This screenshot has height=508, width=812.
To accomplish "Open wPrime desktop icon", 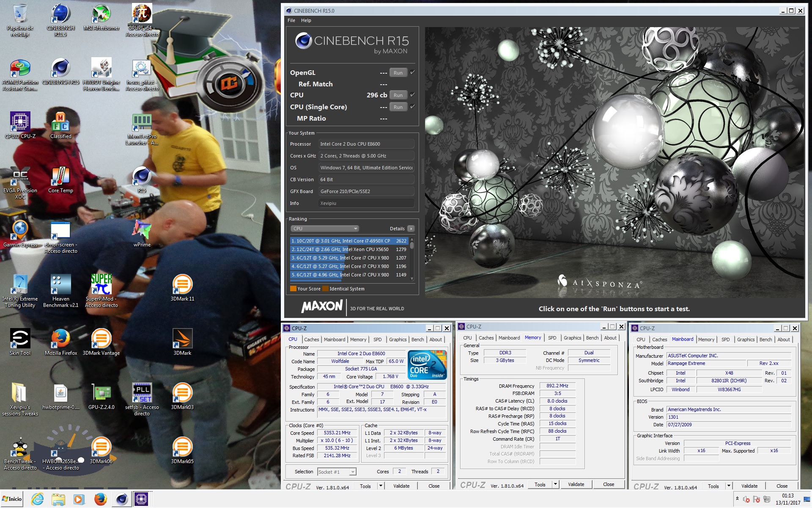I will (142, 234).
